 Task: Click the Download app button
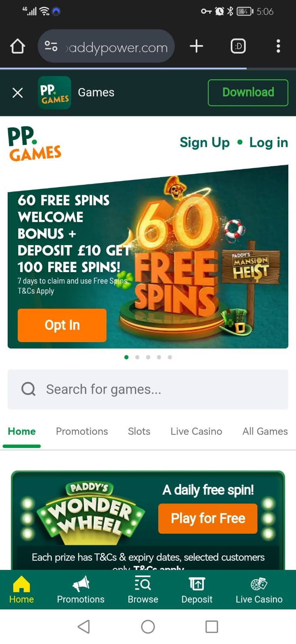point(248,93)
